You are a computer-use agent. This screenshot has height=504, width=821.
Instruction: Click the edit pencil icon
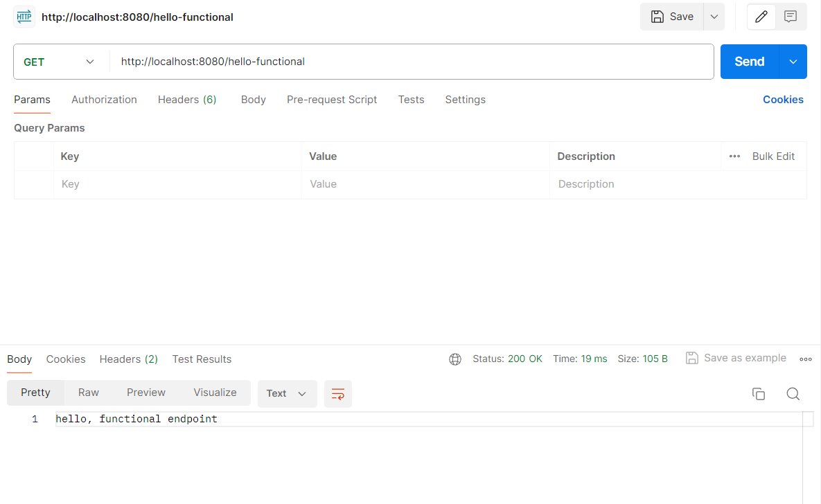761,17
